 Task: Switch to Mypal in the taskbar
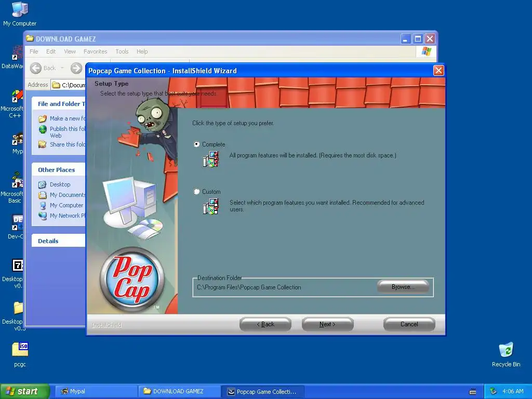coord(96,392)
